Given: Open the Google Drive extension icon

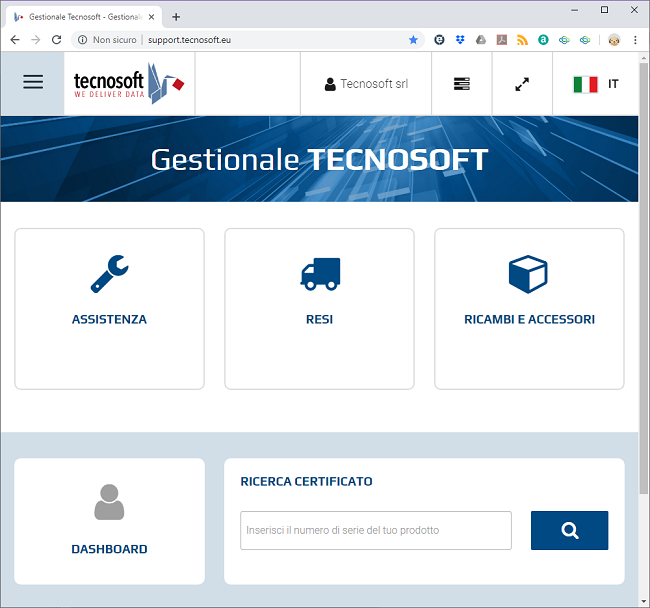Looking at the screenshot, I should [481, 40].
